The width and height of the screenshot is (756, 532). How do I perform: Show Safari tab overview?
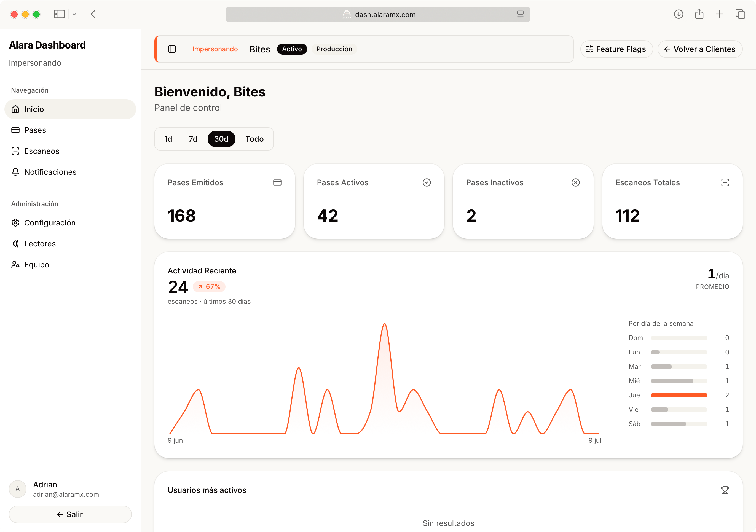pyautogui.click(x=740, y=14)
